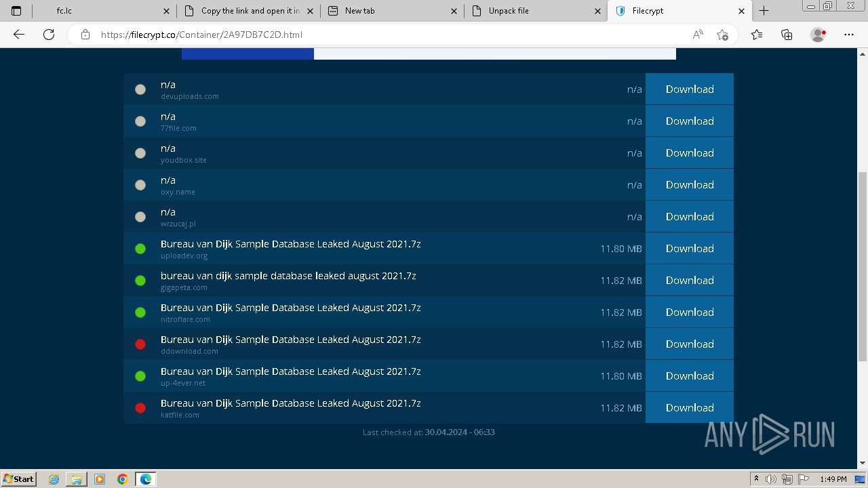868x488 pixels.
Task: Open the Windows Start menu
Action: [19, 479]
